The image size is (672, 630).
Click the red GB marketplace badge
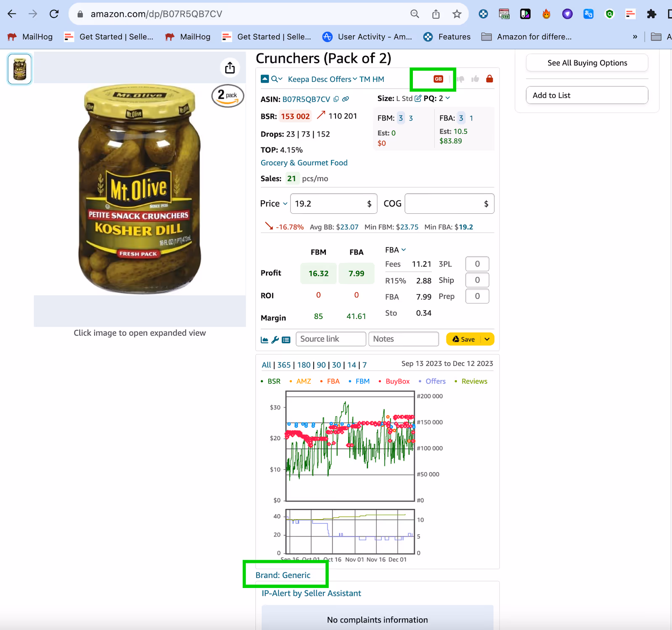(x=438, y=79)
